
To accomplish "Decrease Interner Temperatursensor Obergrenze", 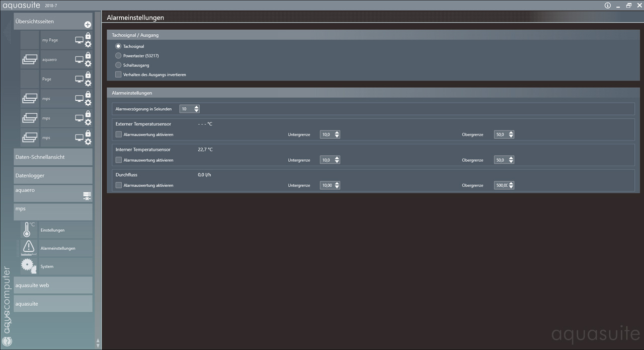I will [511, 162].
